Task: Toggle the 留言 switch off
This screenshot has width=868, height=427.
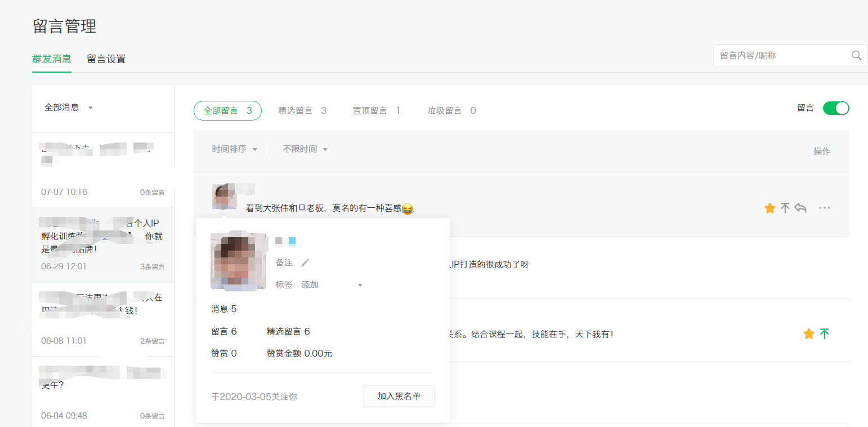Action: [x=836, y=108]
